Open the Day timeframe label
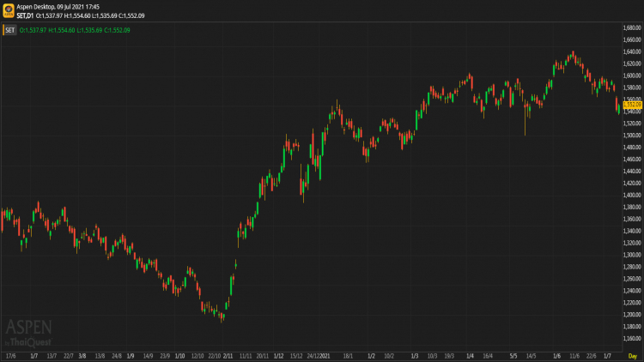 [x=633, y=356]
